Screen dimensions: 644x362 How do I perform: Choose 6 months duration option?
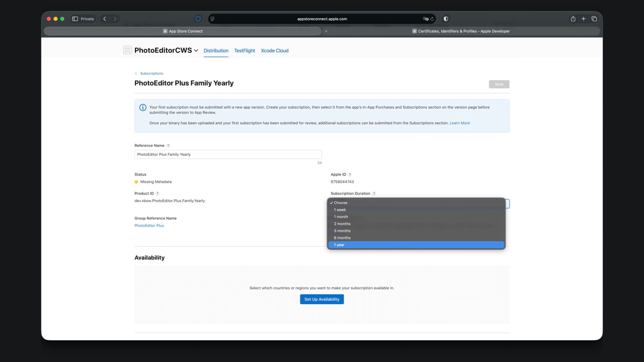coord(342,238)
